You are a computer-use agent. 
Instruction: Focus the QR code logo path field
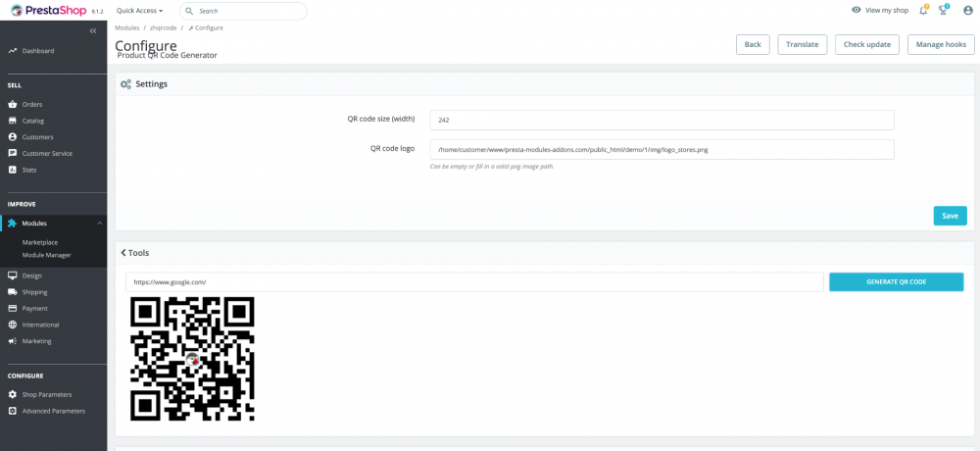(661, 149)
